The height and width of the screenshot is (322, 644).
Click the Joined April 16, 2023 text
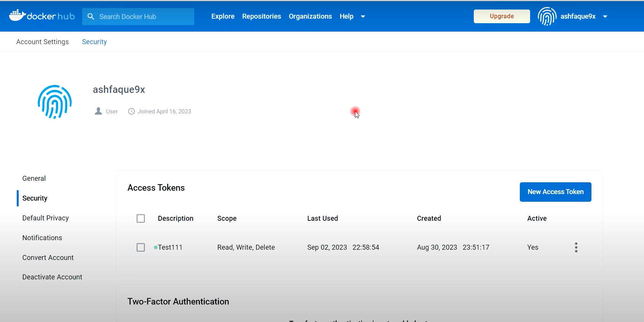165,112
